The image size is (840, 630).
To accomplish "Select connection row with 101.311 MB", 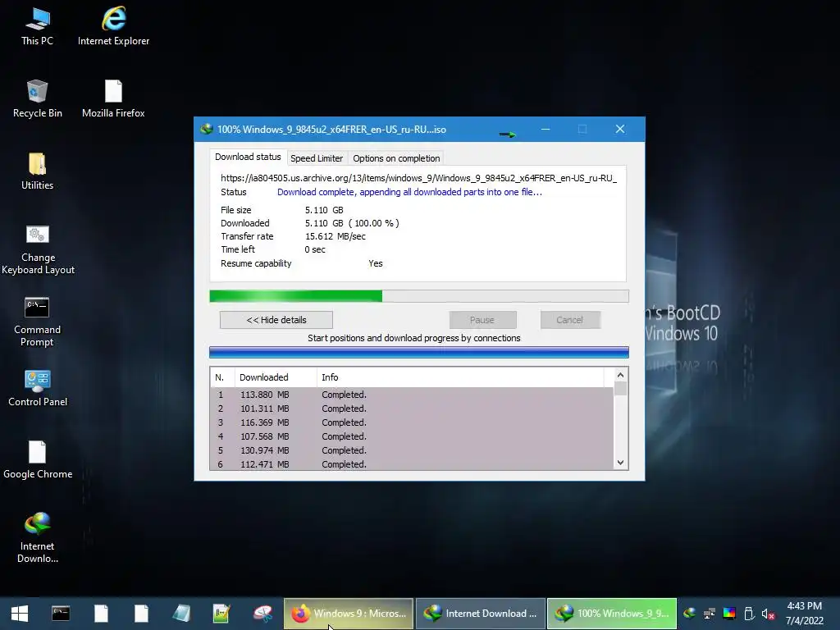I will click(x=412, y=409).
